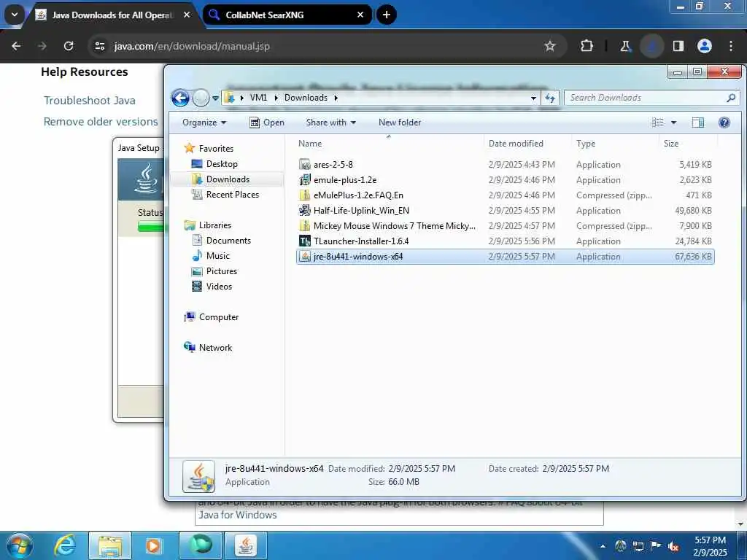747x560 pixels.
Task: Click the Explorer Forward arrow button
Action: [201, 98]
